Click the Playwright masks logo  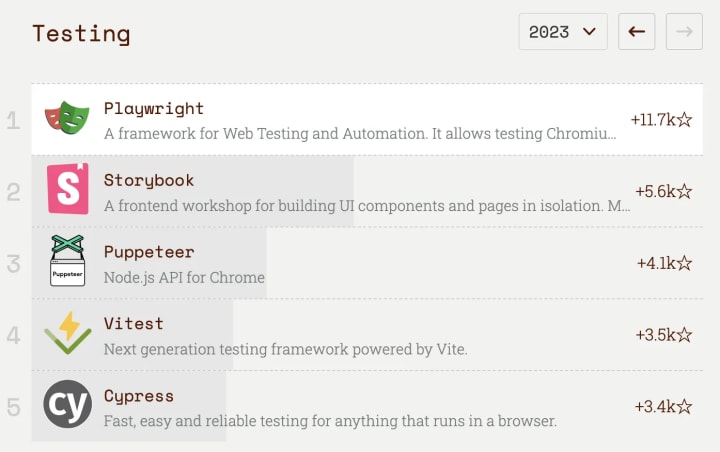coord(68,118)
